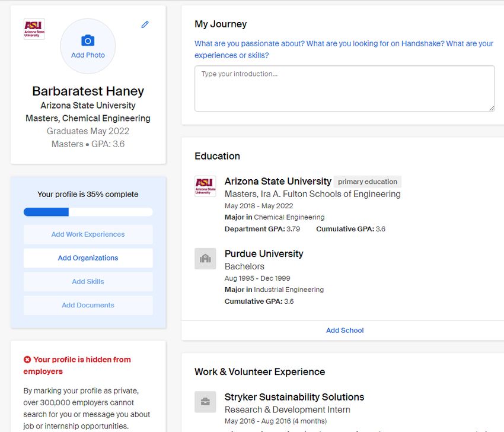Viewport: 504px width, 432px height.
Task: Click 'May 2016 - Aug 2016 (4 months)' dates
Action: pos(276,421)
